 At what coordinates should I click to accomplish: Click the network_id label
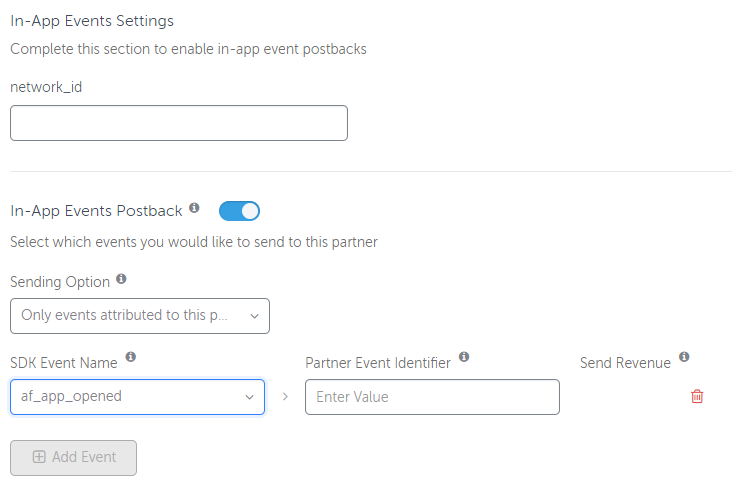(46, 87)
